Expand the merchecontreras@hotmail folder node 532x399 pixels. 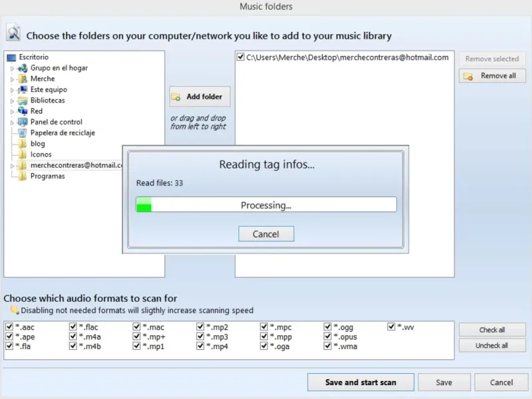tap(12, 166)
